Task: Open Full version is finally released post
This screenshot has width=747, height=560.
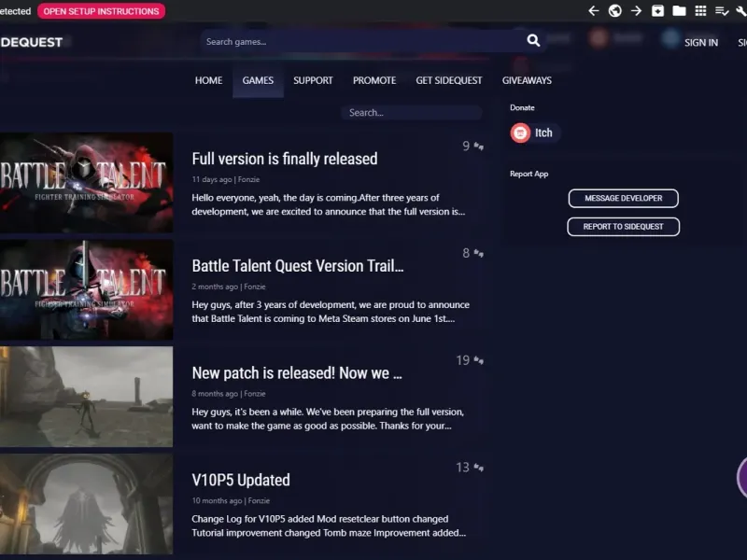Action: tap(285, 159)
